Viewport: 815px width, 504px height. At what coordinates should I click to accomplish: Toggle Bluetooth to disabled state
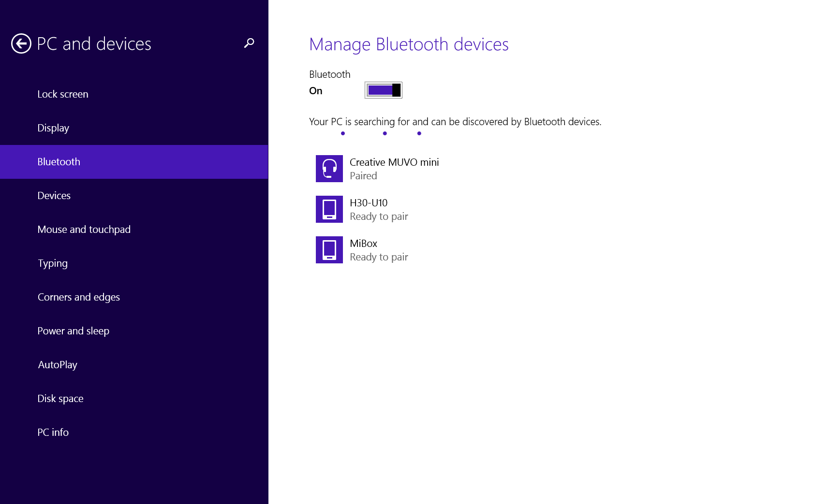pyautogui.click(x=383, y=90)
